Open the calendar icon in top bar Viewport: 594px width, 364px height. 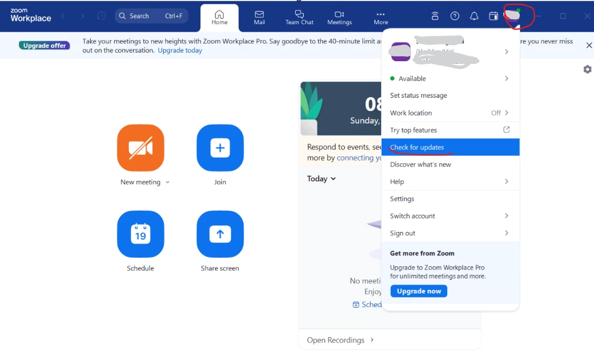pos(493,16)
